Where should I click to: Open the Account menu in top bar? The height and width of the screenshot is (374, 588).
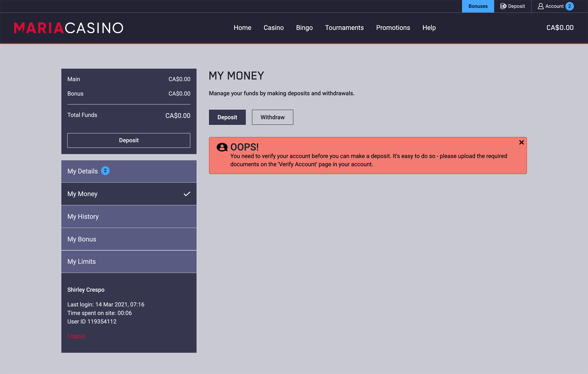(x=556, y=6)
